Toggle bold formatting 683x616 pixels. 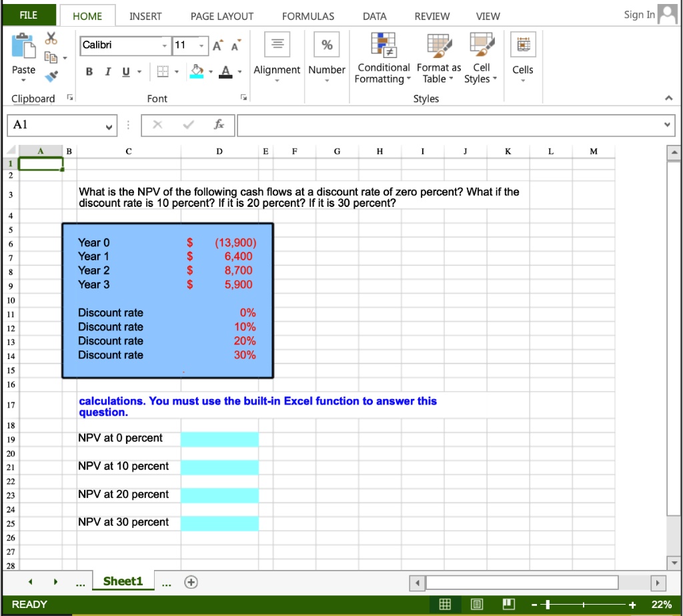[89, 70]
